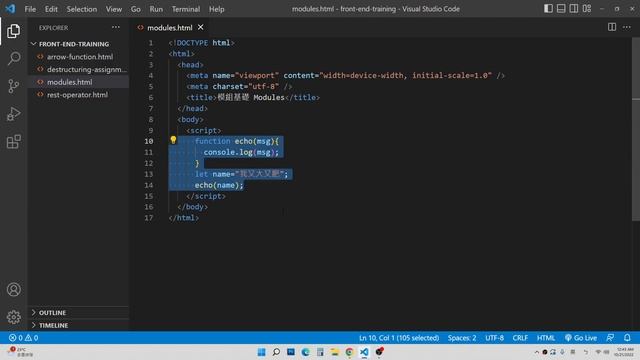
Task: Open the Help menu
Action: coord(217,9)
